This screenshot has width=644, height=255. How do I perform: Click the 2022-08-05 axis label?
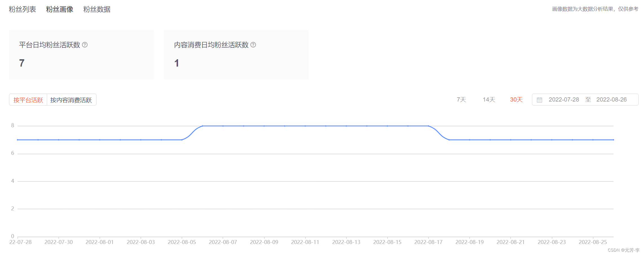coord(182,242)
